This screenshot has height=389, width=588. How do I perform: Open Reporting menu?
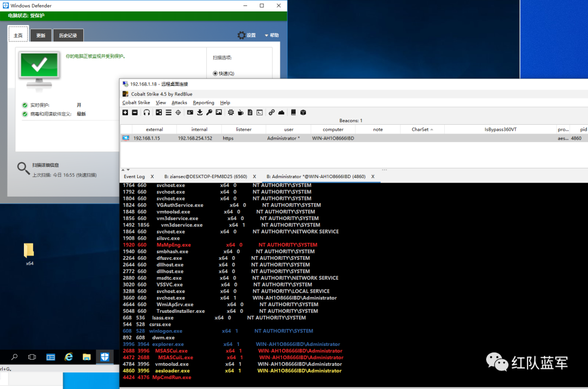tap(203, 103)
